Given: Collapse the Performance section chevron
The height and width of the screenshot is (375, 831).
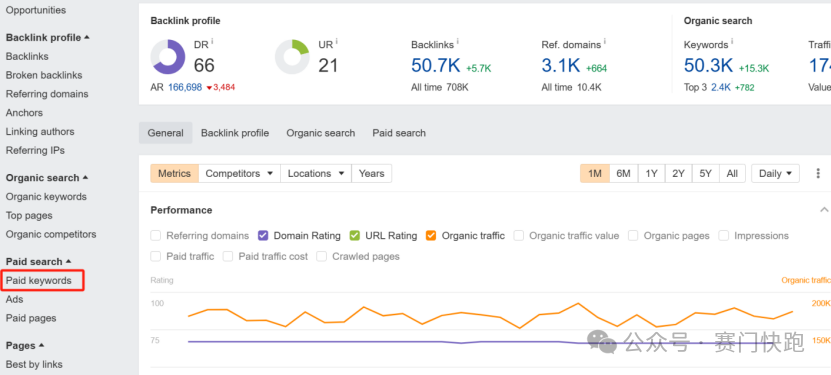Looking at the screenshot, I should [824, 210].
